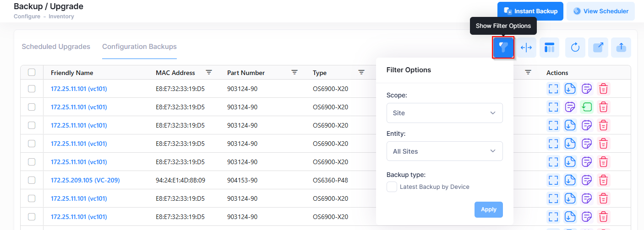Open the column layout chooser icon

point(549,48)
